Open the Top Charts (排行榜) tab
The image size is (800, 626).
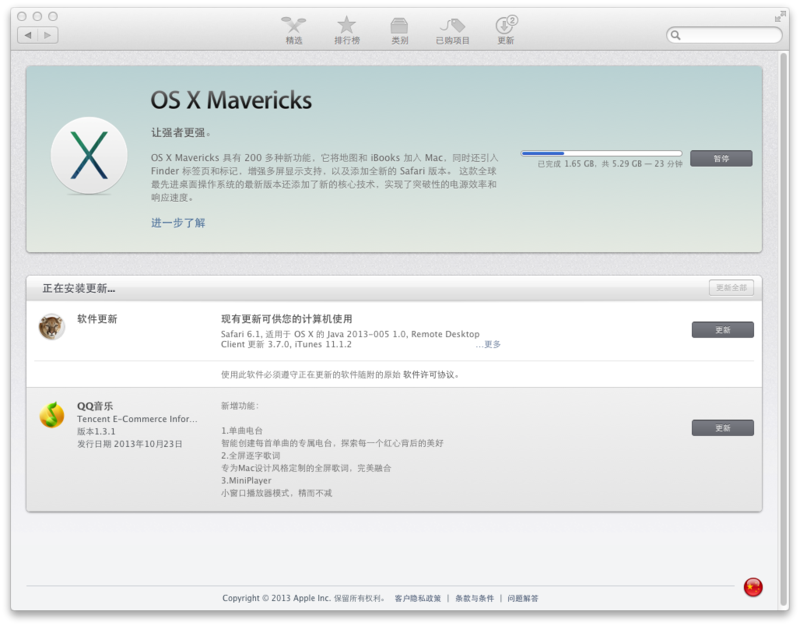[347, 31]
